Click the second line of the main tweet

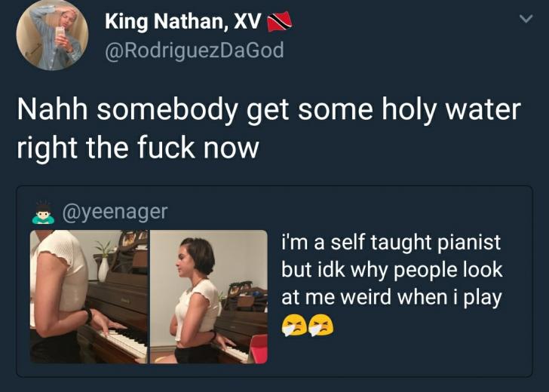[x=138, y=146]
